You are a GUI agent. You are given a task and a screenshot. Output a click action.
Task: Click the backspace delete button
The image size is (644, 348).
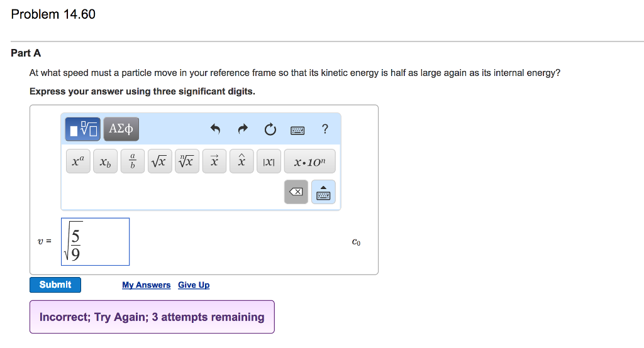click(x=296, y=192)
